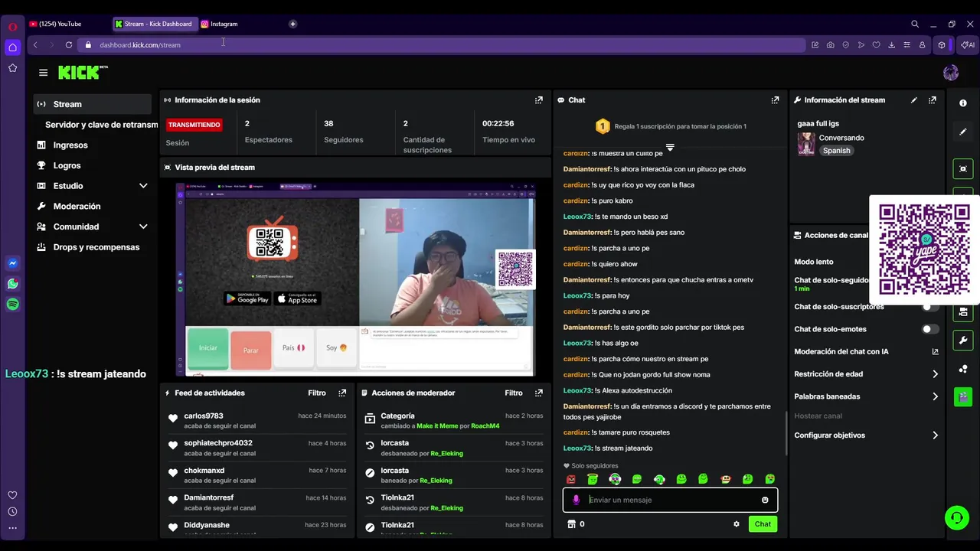This screenshot has width=980, height=551.
Task: Select Stream in left navigation
Action: tap(93, 104)
